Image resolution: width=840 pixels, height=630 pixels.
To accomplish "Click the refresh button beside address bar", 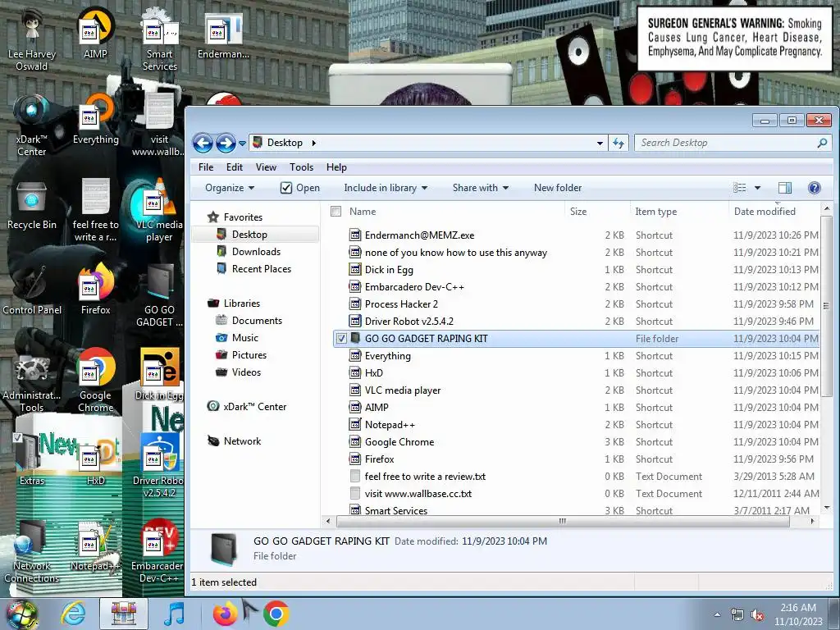I will (x=619, y=143).
